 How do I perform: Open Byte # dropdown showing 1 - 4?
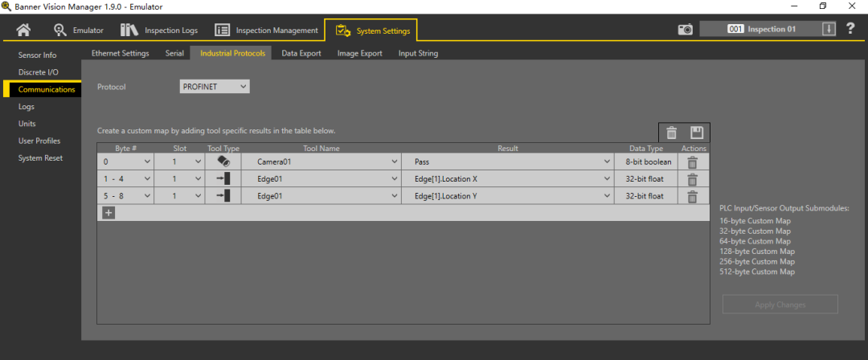[125, 179]
